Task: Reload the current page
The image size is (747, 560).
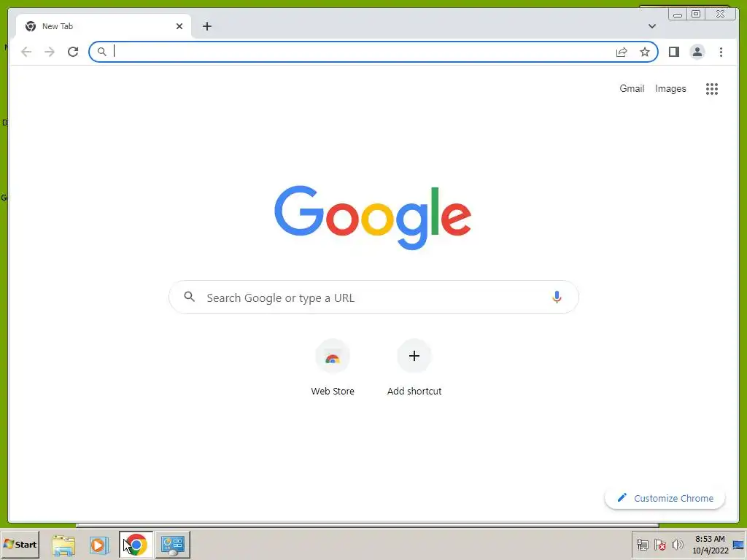Action: coord(73,52)
